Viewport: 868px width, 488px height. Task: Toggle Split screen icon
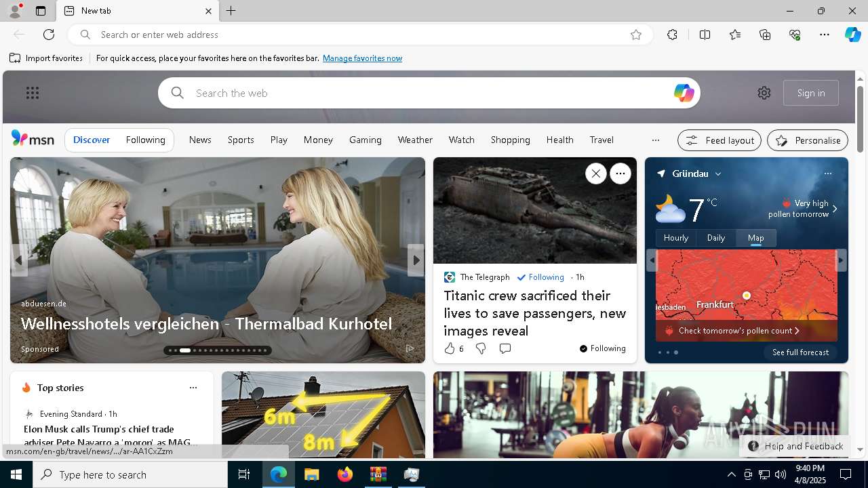pyautogui.click(x=705, y=35)
